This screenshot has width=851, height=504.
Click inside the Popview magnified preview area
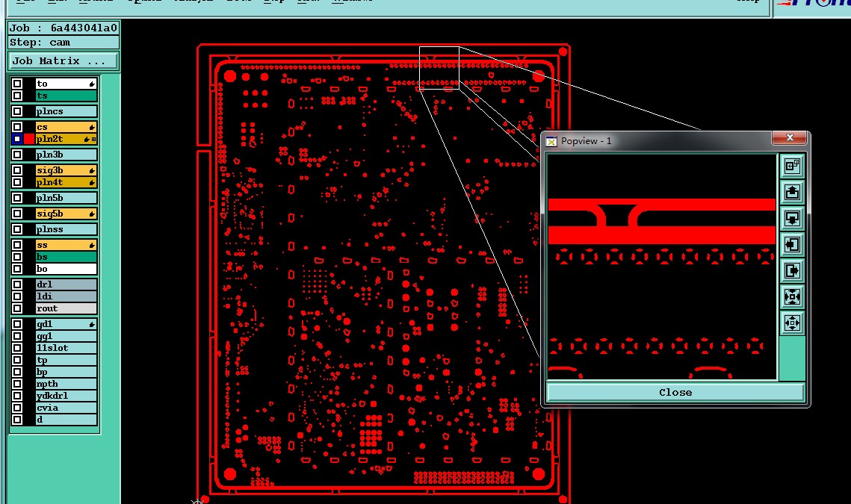pyautogui.click(x=662, y=267)
